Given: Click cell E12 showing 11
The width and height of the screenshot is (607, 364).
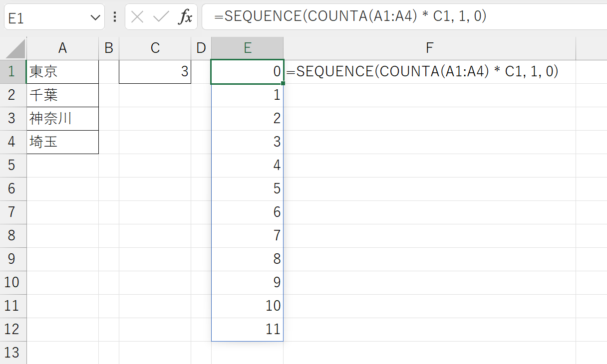Looking at the screenshot, I should (x=247, y=330).
